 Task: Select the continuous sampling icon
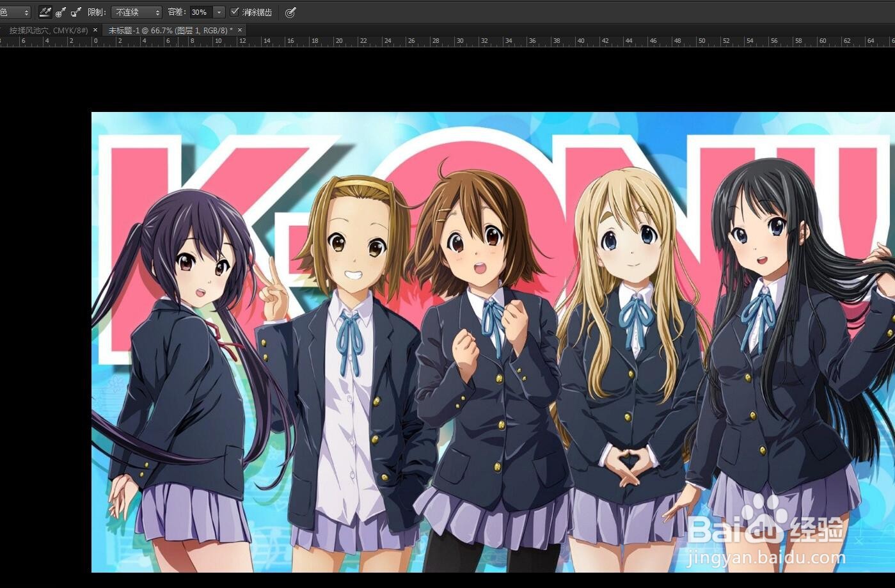pyautogui.click(x=45, y=12)
